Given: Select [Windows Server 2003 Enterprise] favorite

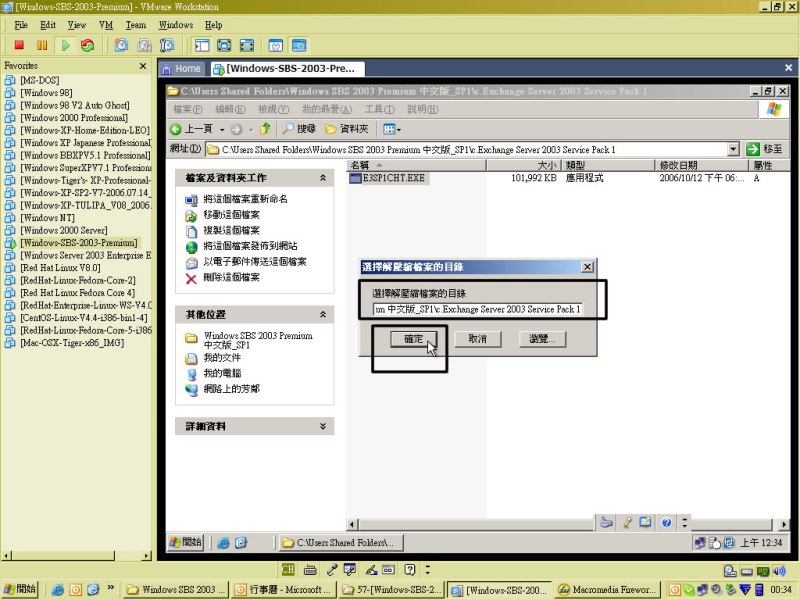Looking at the screenshot, I should click(85, 255).
